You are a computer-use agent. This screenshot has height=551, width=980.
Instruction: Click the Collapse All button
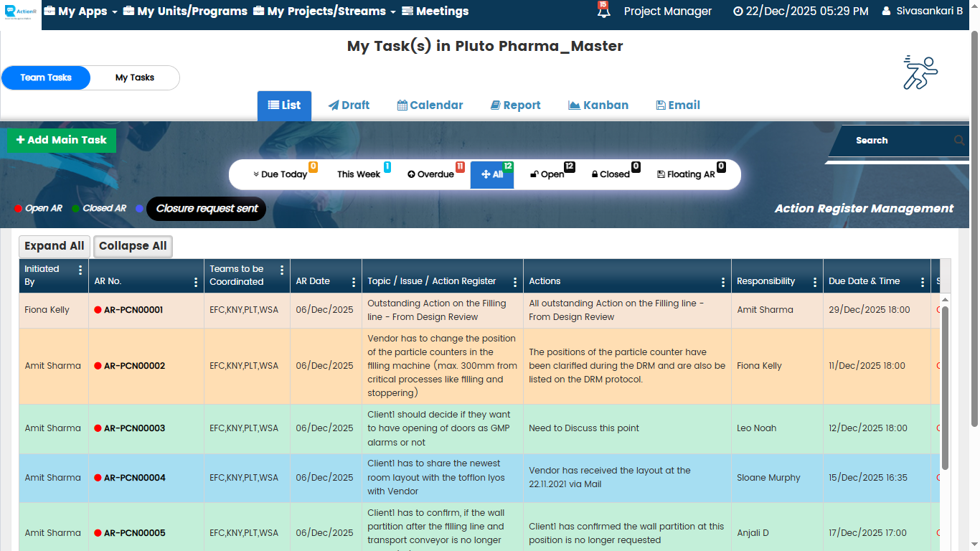133,246
